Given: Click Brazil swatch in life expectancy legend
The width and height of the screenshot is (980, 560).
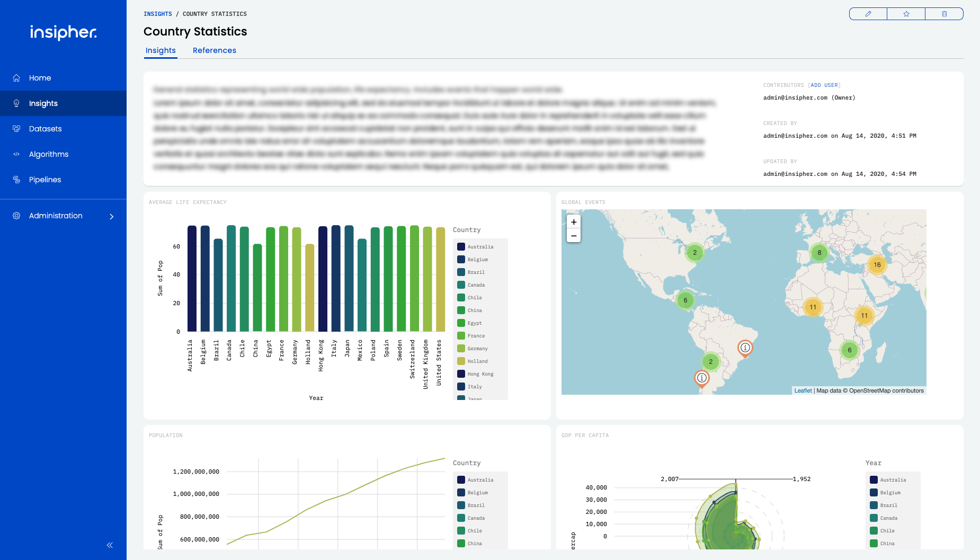Looking at the screenshot, I should coord(461,272).
